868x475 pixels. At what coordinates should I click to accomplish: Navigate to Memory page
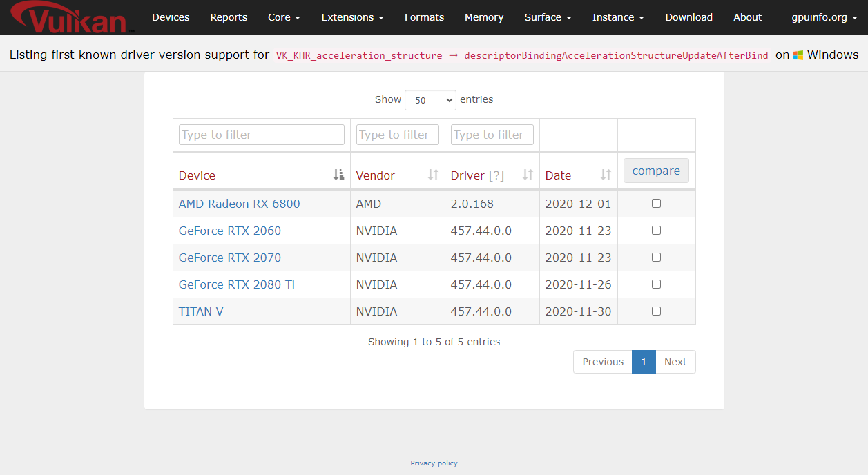pyautogui.click(x=484, y=17)
